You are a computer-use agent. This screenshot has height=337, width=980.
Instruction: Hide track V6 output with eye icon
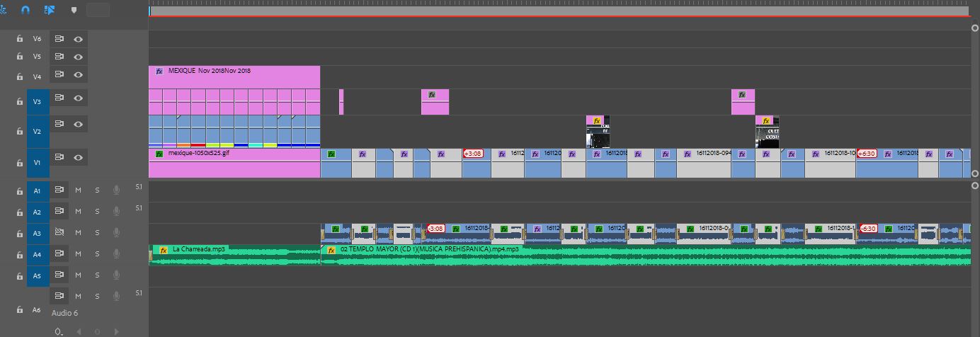[78, 39]
